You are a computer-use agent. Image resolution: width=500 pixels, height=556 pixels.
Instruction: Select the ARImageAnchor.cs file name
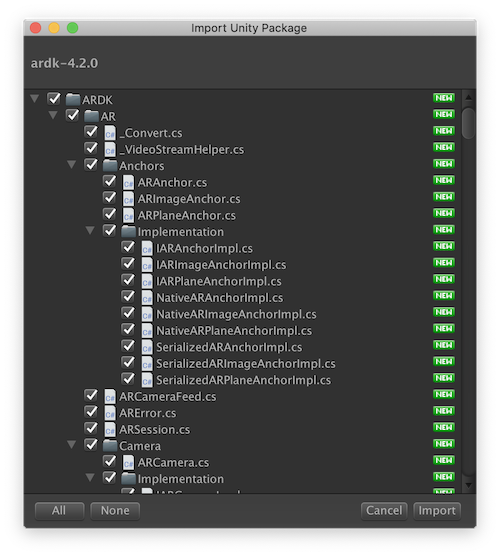189,199
